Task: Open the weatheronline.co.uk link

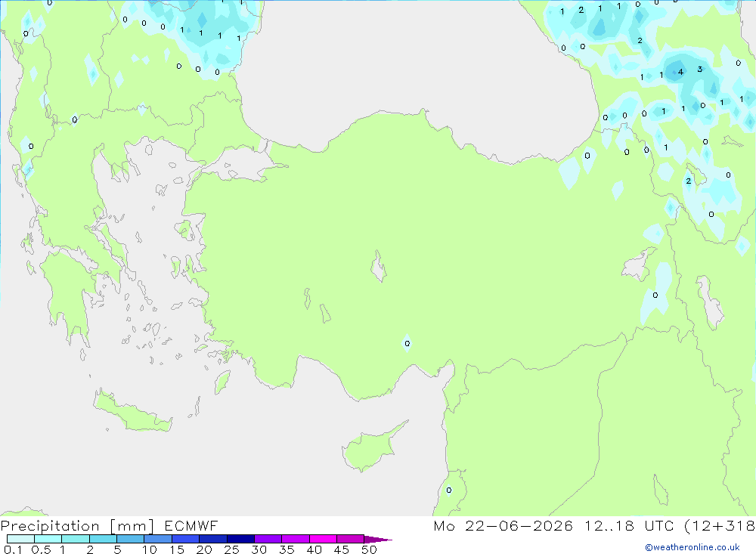Action: pos(692,547)
